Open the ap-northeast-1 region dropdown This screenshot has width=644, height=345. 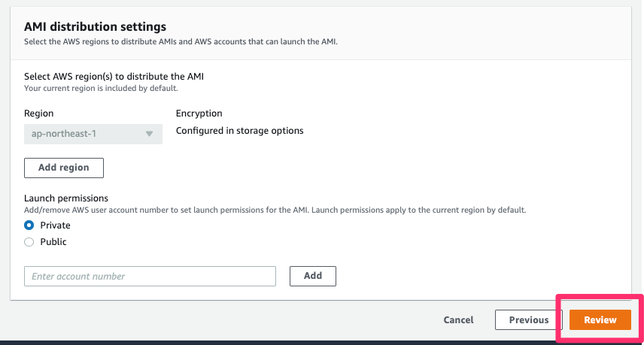[93, 134]
